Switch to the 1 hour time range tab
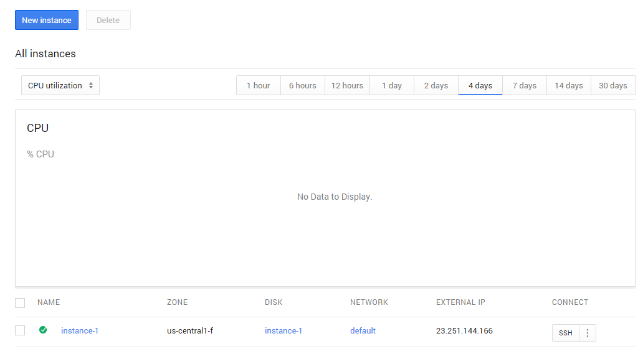This screenshot has height=364, width=643. pyautogui.click(x=259, y=86)
